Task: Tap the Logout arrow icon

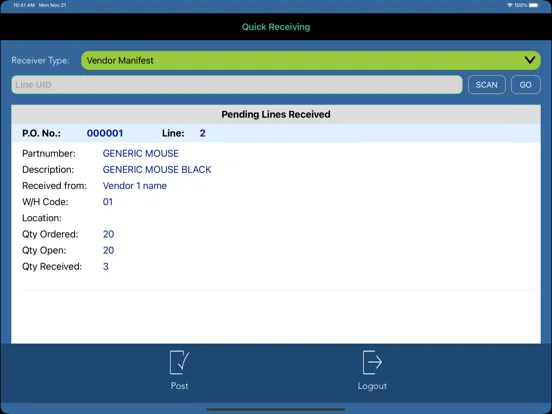Action: 372,362
